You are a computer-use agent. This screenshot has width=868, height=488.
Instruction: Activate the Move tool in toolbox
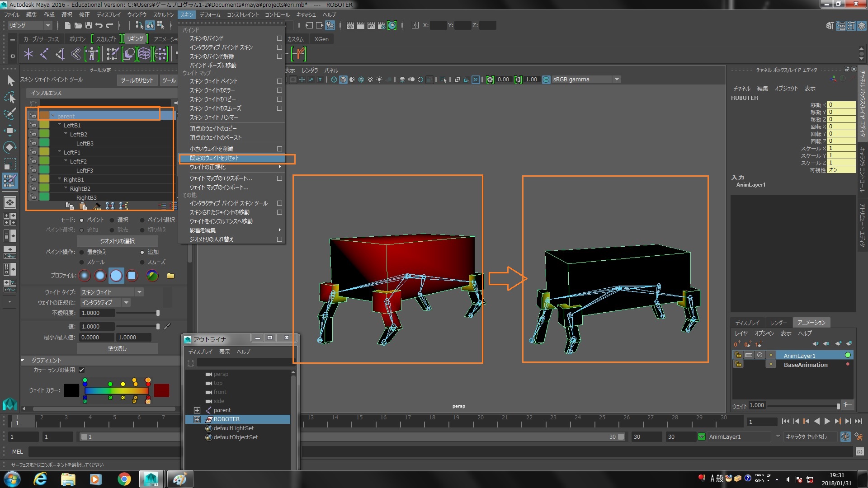tap(10, 131)
